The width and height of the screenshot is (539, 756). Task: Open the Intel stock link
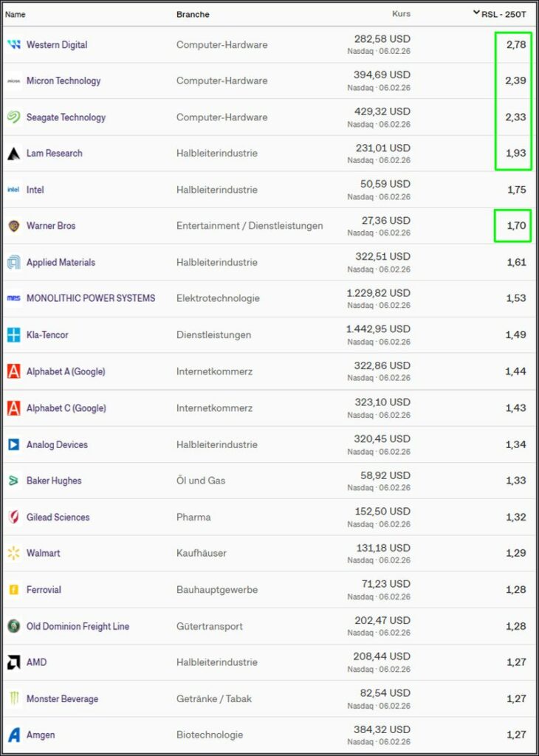35,190
